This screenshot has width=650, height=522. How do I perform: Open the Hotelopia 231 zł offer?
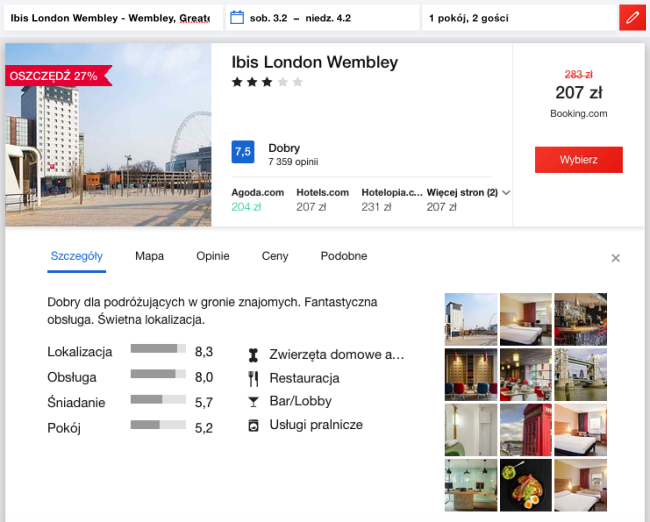point(392,200)
